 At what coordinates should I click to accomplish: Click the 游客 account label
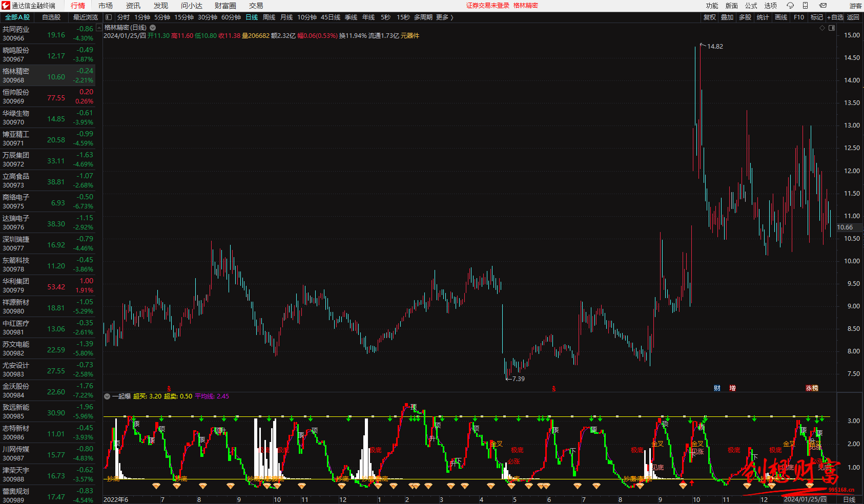tap(855, 6)
